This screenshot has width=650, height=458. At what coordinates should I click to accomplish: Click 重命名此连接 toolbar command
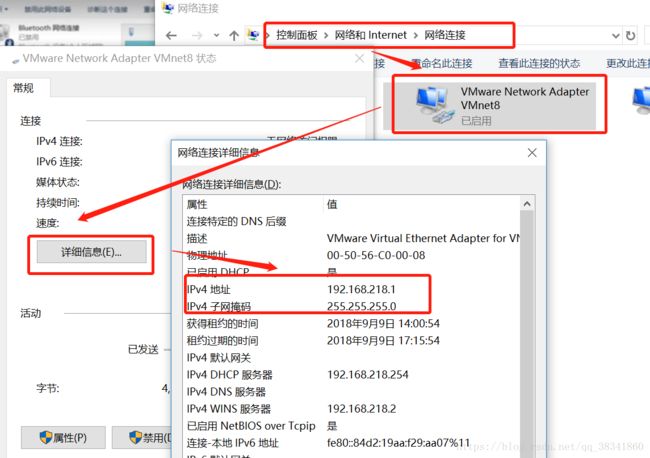tap(442, 63)
